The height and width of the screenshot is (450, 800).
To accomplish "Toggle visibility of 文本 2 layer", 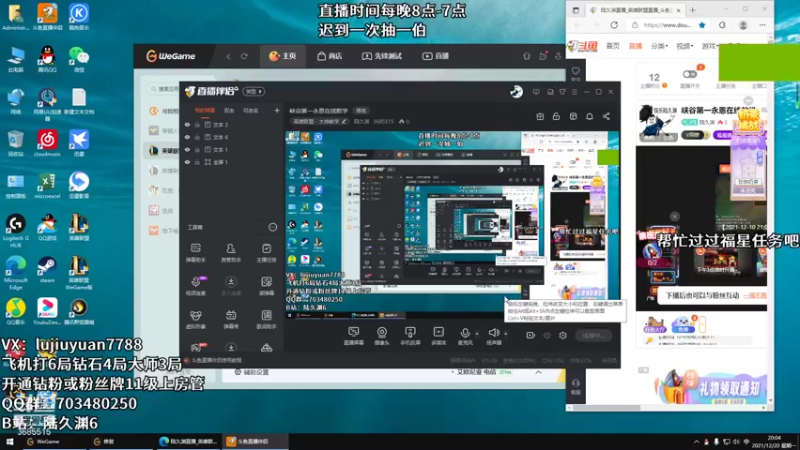I will (x=187, y=124).
